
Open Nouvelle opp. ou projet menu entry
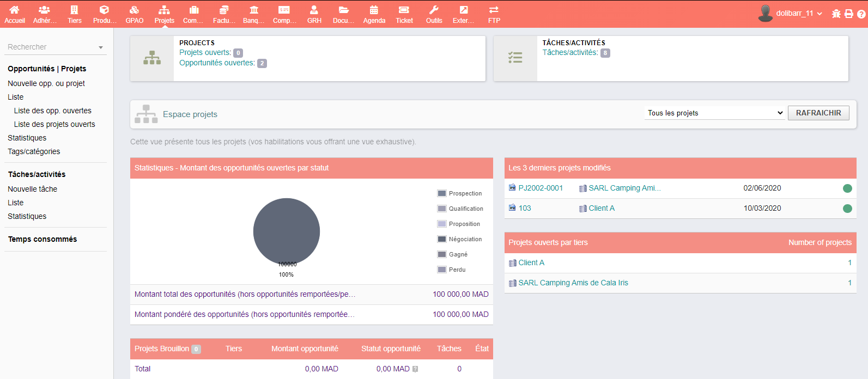[x=46, y=83]
